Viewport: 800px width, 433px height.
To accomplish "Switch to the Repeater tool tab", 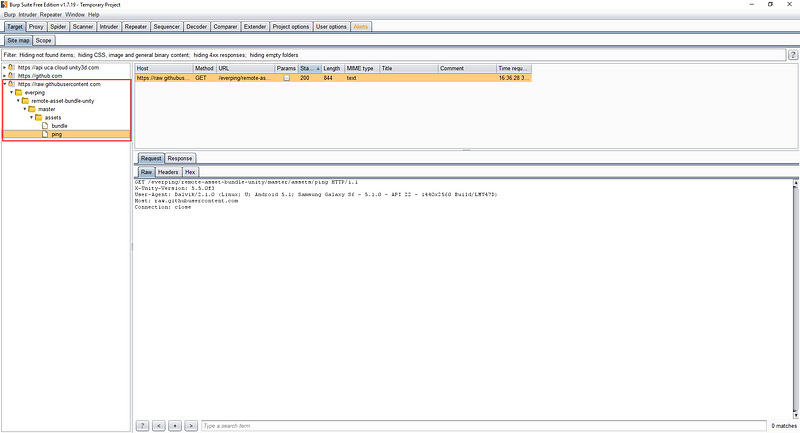I will click(x=136, y=27).
